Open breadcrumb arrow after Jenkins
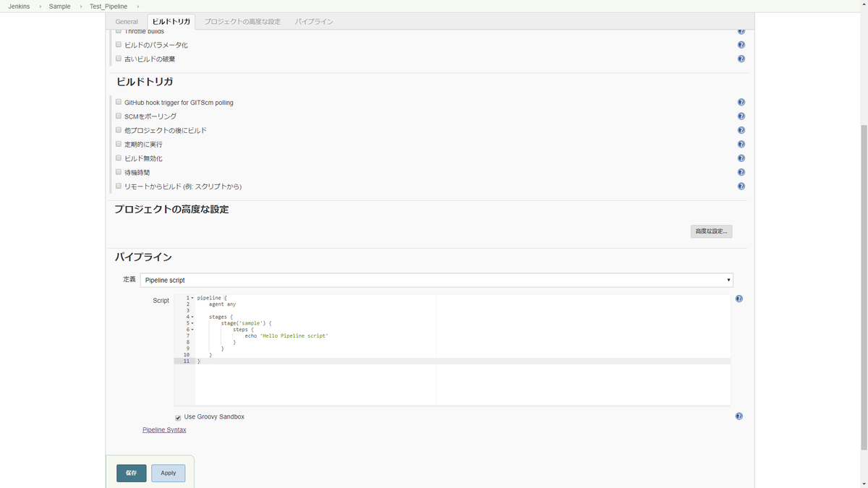The height and width of the screenshot is (488, 868). 40,7
